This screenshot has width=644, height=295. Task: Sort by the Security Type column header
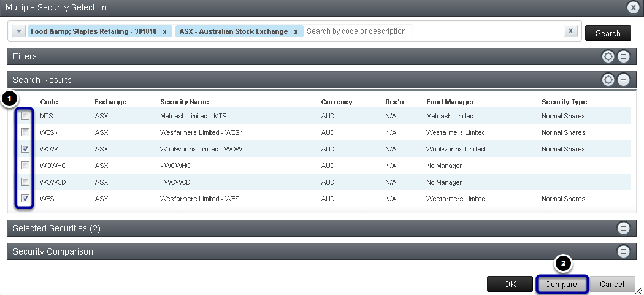(x=564, y=102)
